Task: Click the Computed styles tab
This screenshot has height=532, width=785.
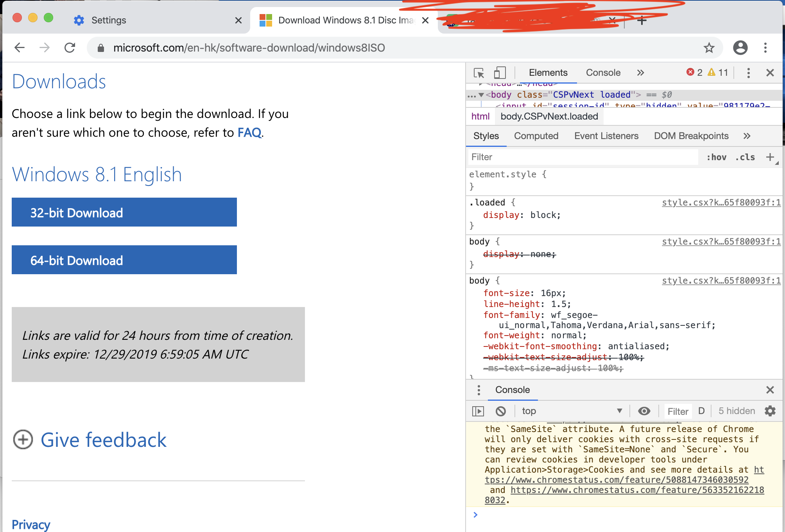Action: (x=536, y=136)
